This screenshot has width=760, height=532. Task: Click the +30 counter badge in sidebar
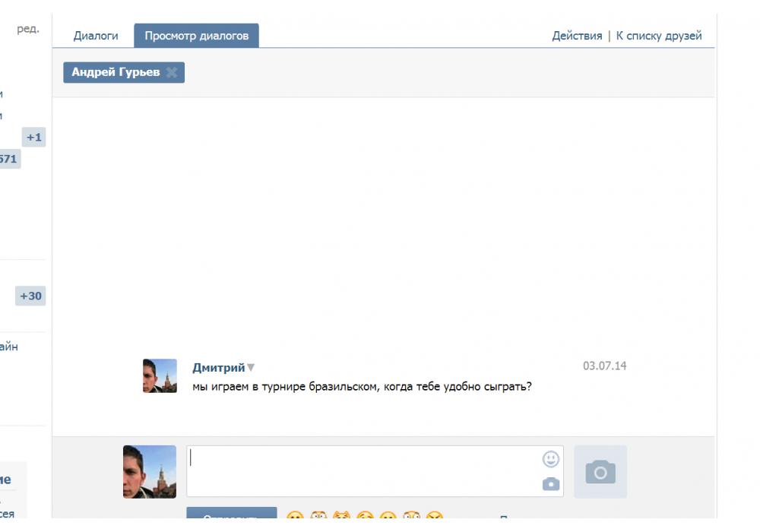[30, 296]
